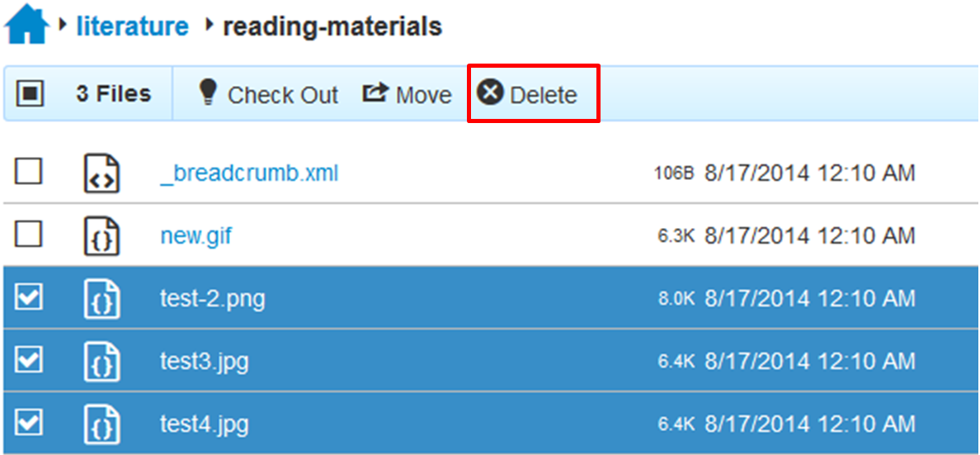
Task: Open the new.gif file link
Action: pyautogui.click(x=196, y=236)
